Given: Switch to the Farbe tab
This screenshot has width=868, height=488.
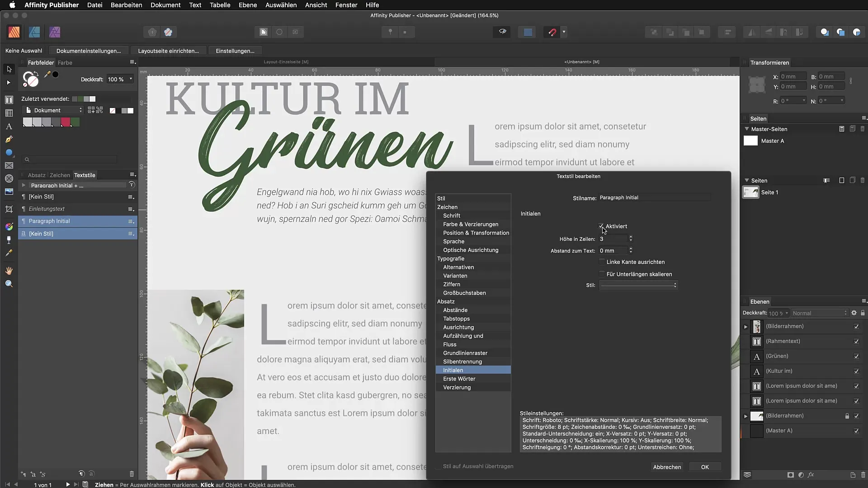Looking at the screenshot, I should (x=65, y=62).
